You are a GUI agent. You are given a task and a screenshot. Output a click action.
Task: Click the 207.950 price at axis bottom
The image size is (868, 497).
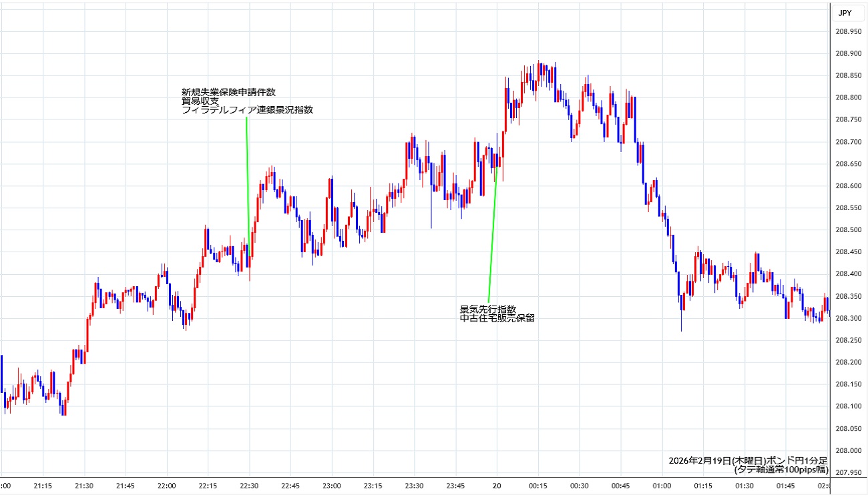[x=847, y=473]
